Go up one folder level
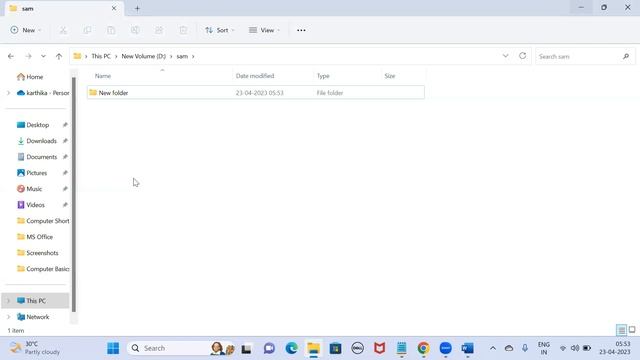The height and width of the screenshot is (360, 640). click(x=59, y=56)
